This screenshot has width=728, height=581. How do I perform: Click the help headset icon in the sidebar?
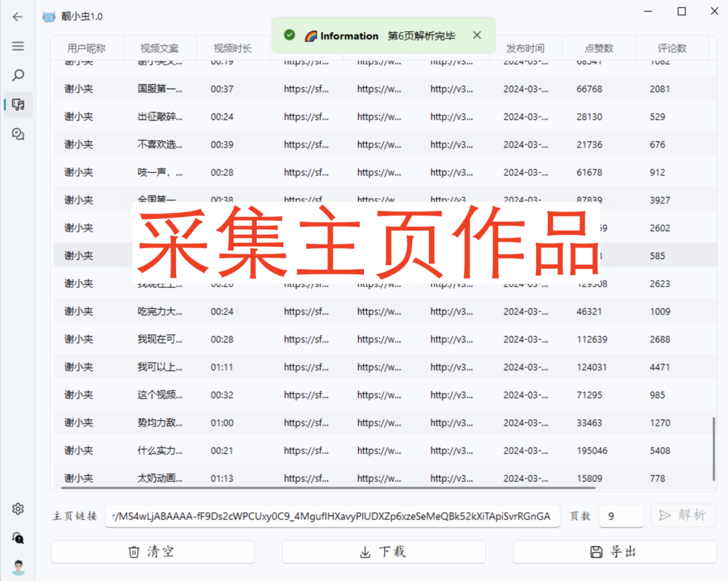point(18,538)
